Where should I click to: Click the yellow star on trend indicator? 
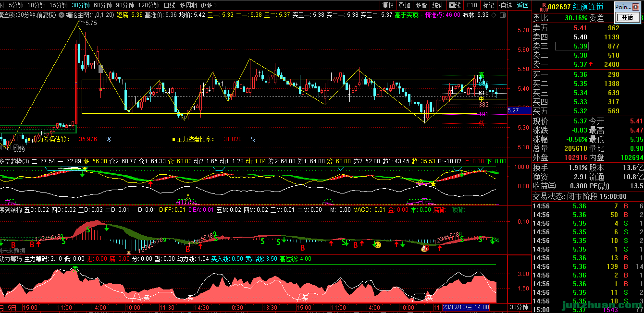click(433, 184)
